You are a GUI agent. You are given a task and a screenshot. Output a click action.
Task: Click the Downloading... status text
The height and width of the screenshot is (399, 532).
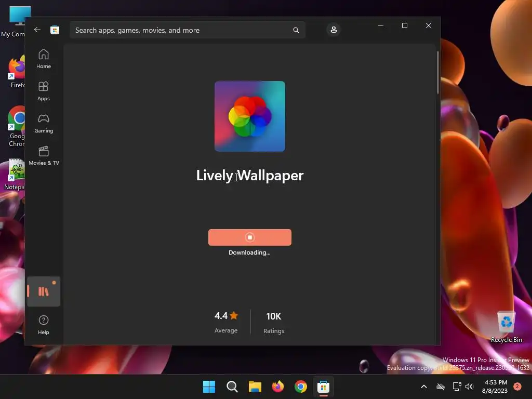pos(249,252)
